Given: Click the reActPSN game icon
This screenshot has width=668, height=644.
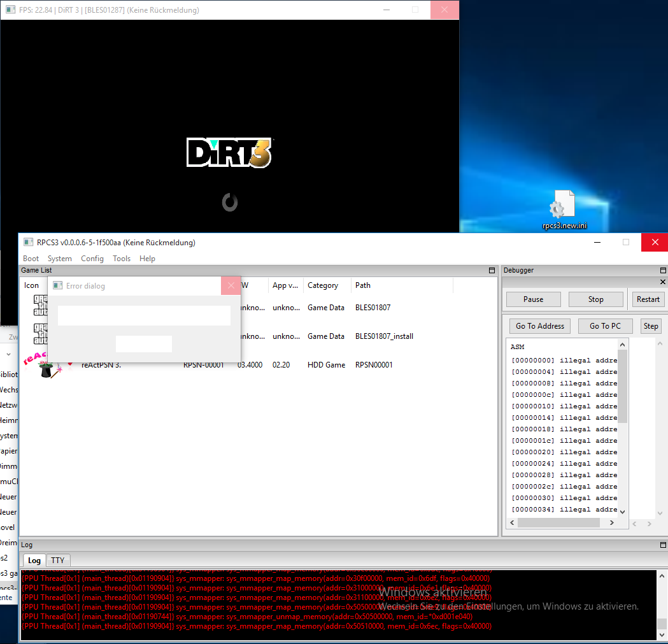Looking at the screenshot, I should [x=43, y=366].
